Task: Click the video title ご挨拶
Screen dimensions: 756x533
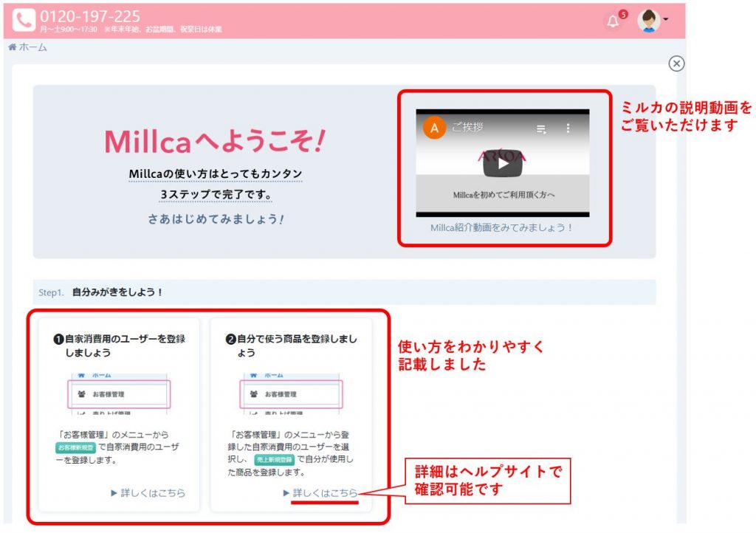Action: (467, 128)
